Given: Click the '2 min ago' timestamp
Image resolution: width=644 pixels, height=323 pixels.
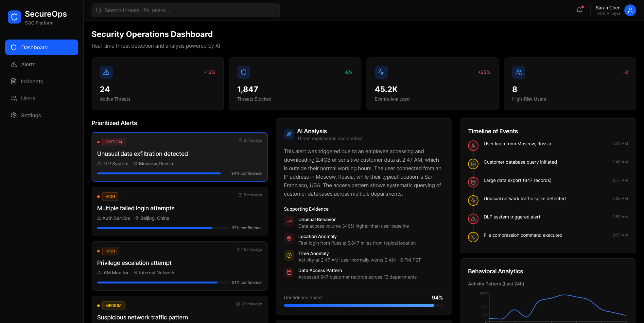Looking at the screenshot, I should click(x=253, y=140).
